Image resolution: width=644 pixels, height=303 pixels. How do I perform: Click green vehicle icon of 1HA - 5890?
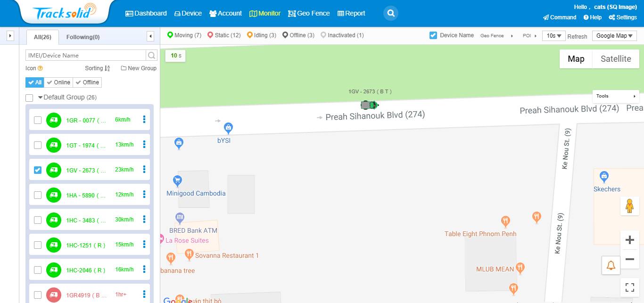point(54,195)
